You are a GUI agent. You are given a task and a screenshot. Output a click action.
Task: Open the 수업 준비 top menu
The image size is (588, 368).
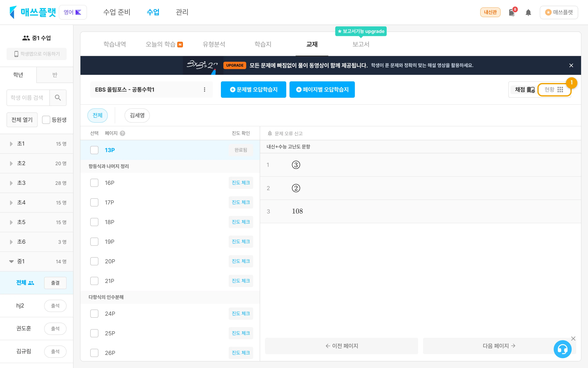tap(117, 12)
